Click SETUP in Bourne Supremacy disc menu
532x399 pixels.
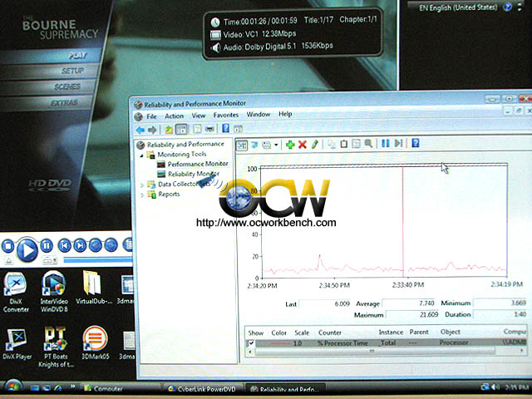(73, 71)
